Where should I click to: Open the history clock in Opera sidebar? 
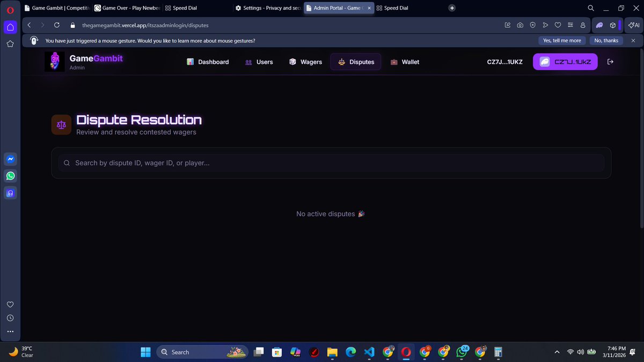click(x=10, y=318)
